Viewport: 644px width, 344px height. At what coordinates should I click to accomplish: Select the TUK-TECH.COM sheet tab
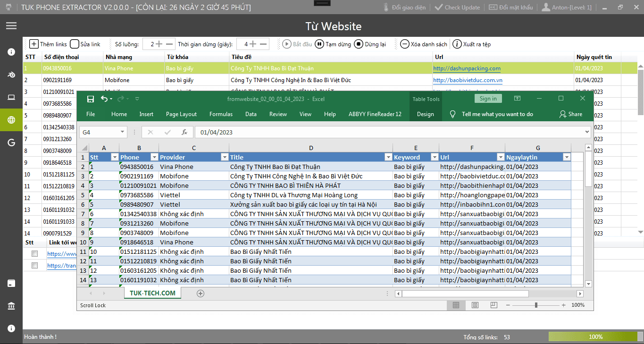tap(152, 293)
